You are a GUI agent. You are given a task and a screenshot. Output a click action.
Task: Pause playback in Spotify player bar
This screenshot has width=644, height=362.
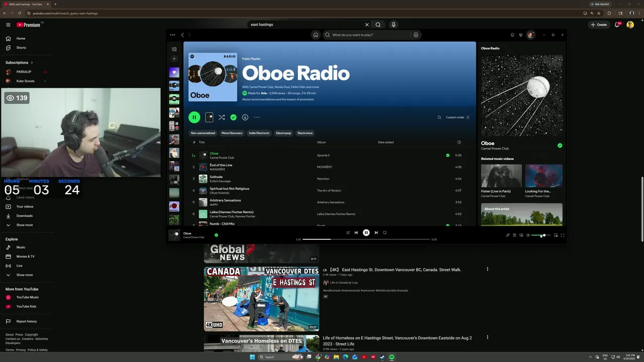[366, 233]
